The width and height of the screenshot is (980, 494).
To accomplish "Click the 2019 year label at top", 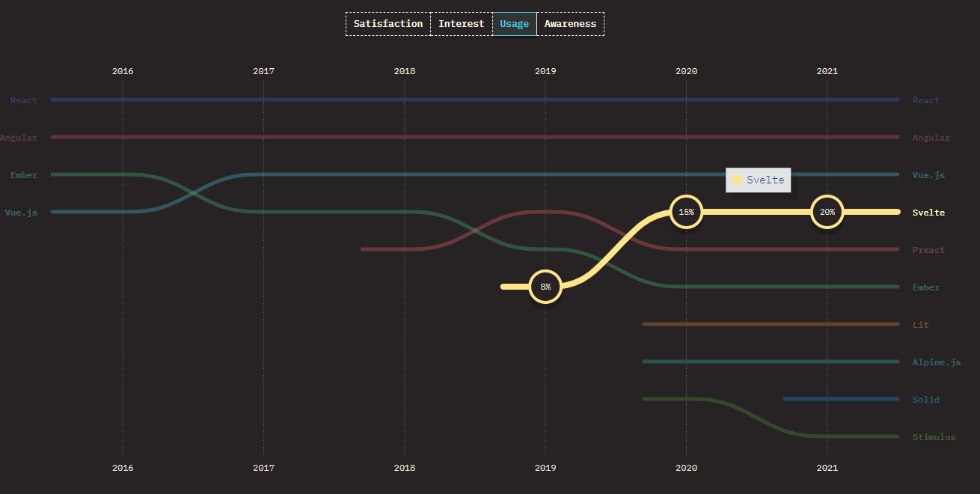I will coord(545,71).
